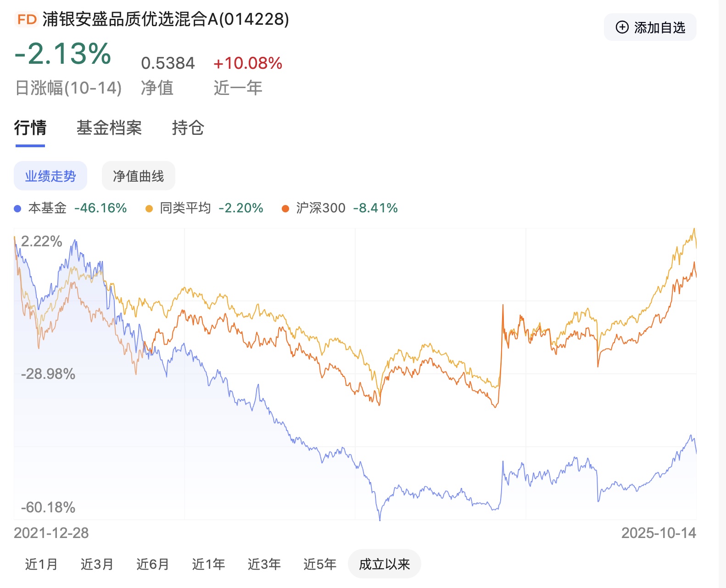Select the 成立以来 time range
The width and height of the screenshot is (726, 588).
384,564
